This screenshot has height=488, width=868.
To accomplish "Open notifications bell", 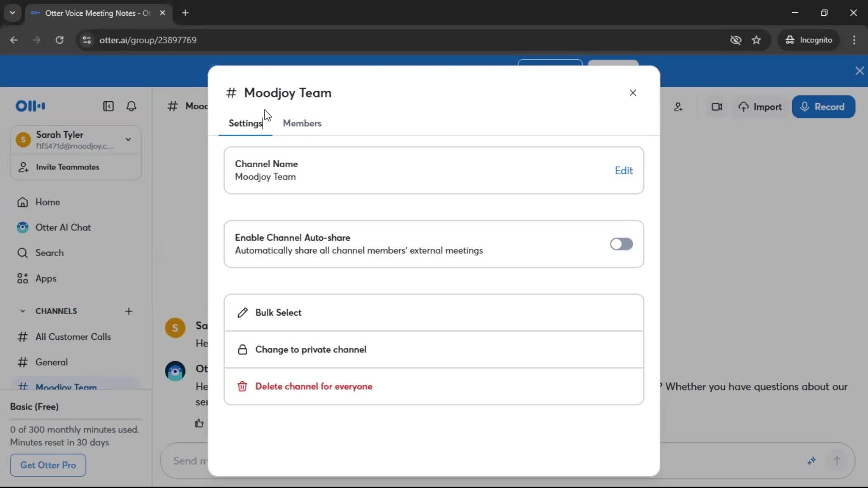I will tap(131, 106).
